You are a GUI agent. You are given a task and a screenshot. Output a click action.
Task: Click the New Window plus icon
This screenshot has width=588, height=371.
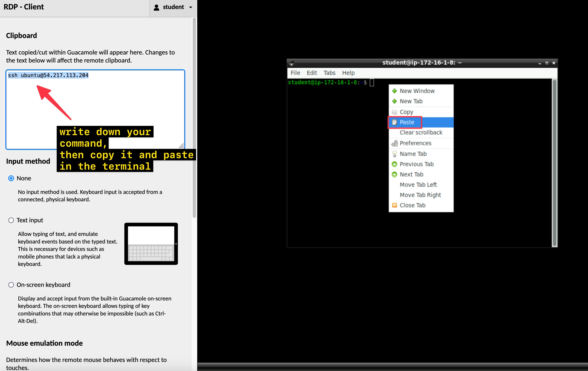pyautogui.click(x=394, y=91)
